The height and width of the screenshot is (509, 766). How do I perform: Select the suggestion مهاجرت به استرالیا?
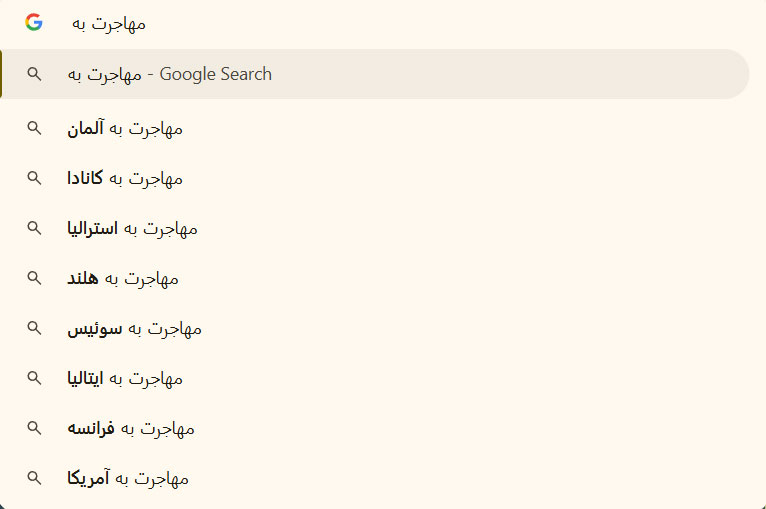coord(132,228)
